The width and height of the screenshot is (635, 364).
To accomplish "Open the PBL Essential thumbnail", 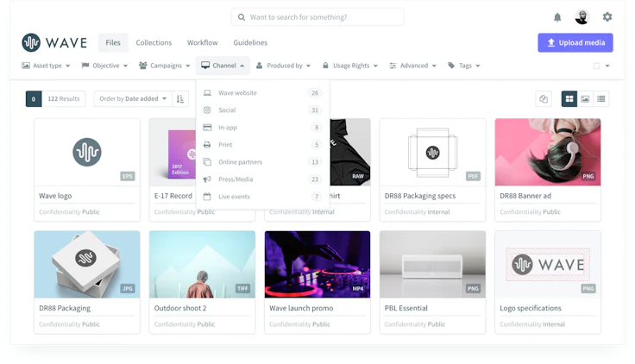I will tap(432, 265).
